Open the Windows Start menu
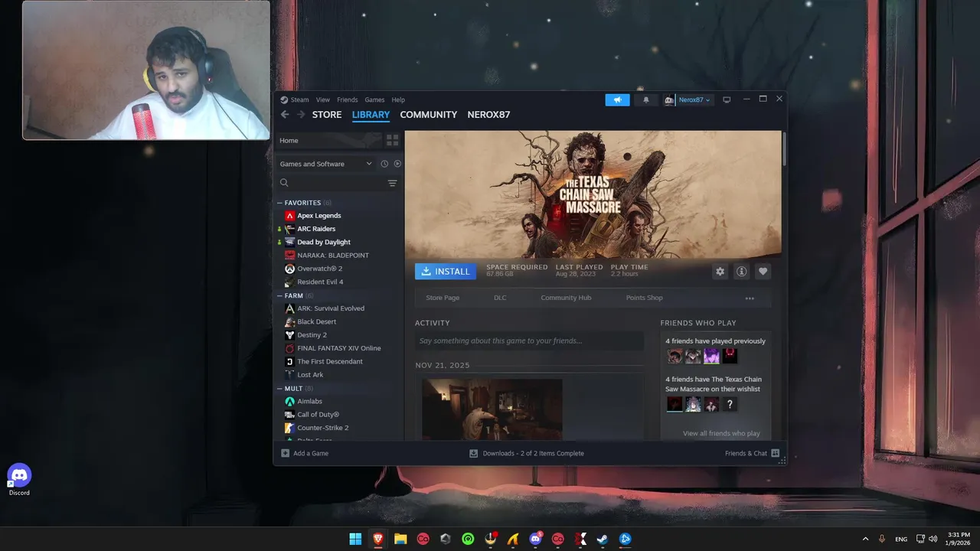Image resolution: width=980 pixels, height=551 pixels. pyautogui.click(x=355, y=539)
